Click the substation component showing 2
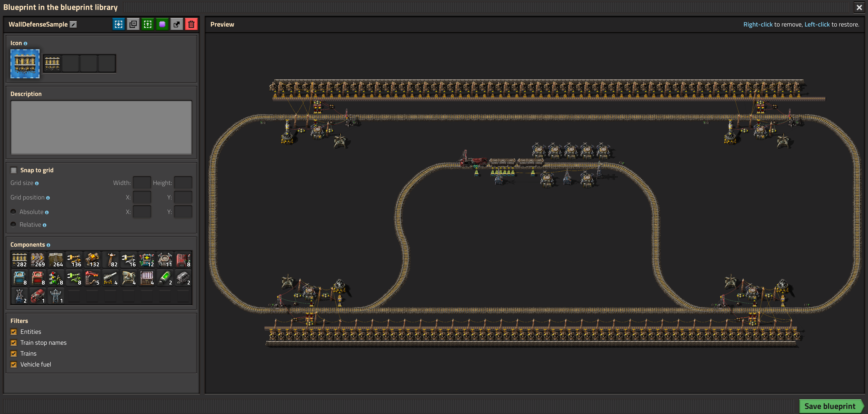The width and height of the screenshot is (868, 414). click(x=20, y=296)
